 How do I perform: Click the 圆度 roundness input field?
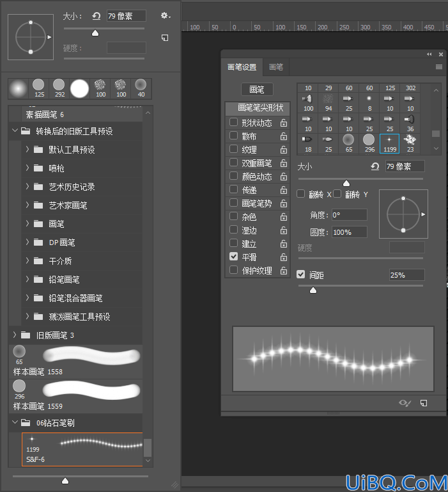coord(349,232)
